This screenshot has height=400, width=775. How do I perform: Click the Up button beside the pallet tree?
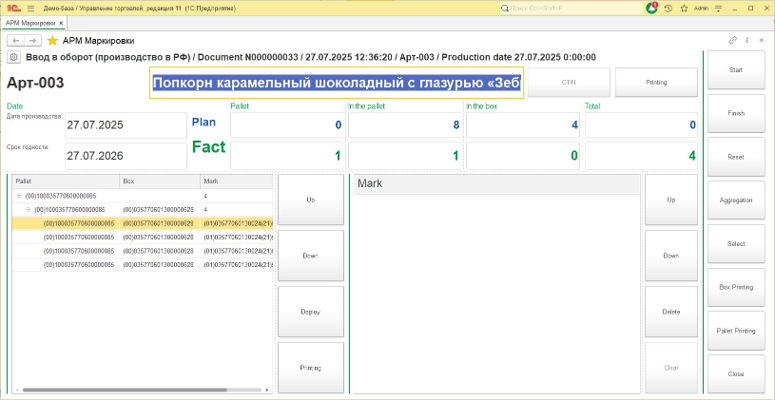pos(310,200)
